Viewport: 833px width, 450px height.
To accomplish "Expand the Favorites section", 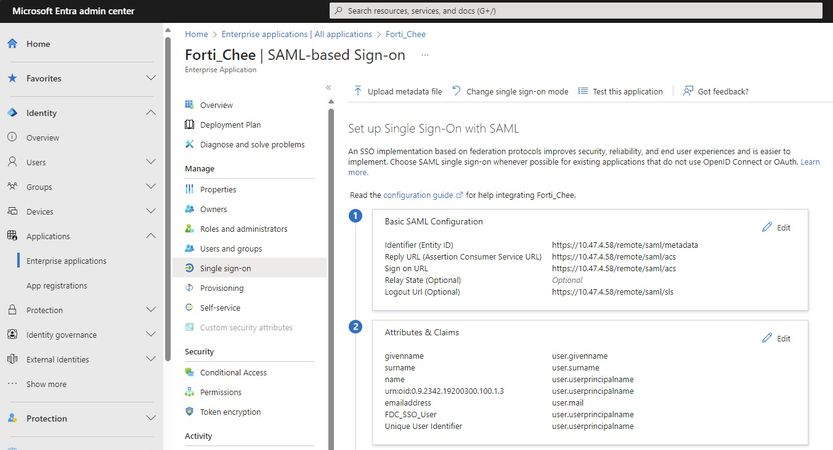I will 151,78.
